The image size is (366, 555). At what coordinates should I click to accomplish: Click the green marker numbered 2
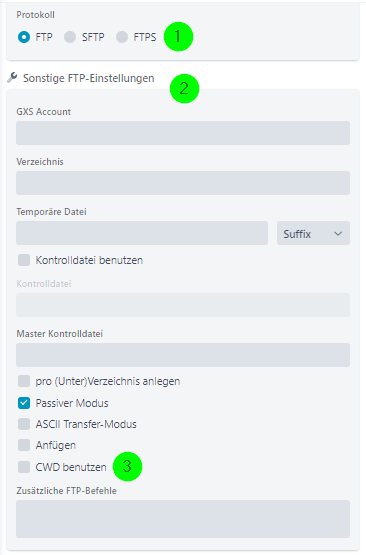[184, 88]
